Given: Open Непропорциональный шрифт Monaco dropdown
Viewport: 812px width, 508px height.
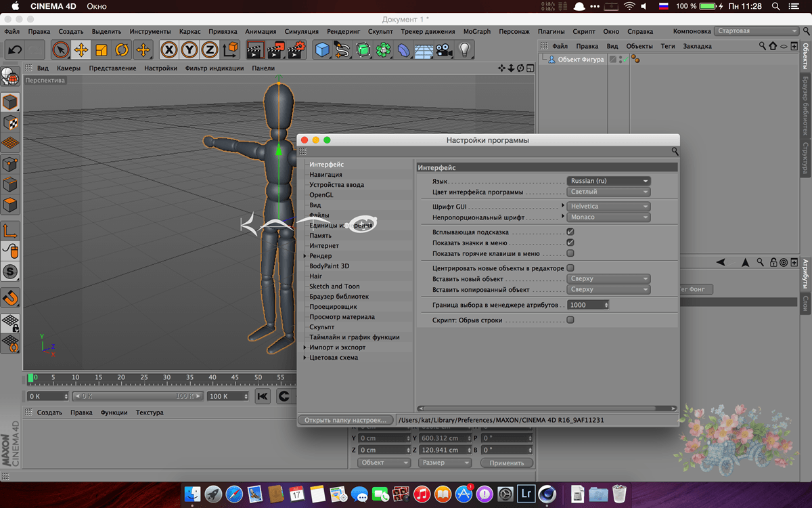Looking at the screenshot, I should coord(609,217).
